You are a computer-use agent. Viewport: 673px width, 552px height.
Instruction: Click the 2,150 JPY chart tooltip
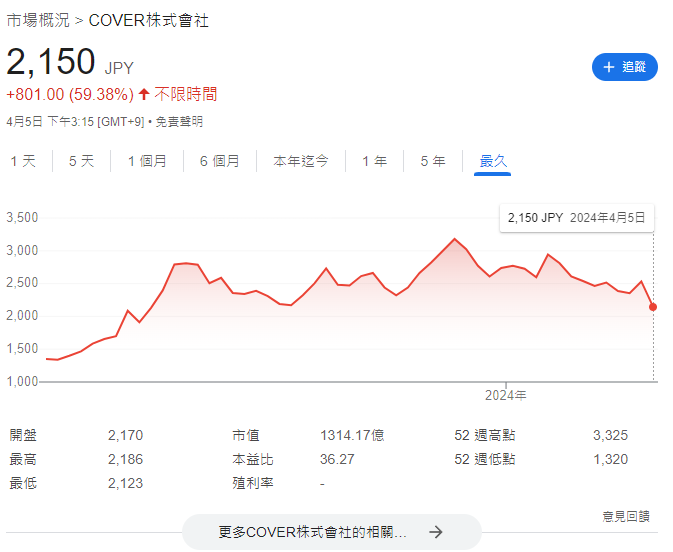click(x=576, y=218)
